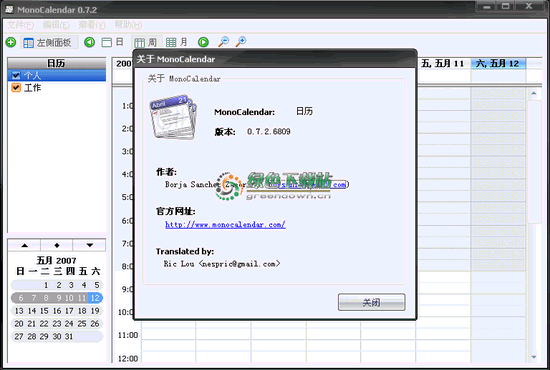The width and height of the screenshot is (550, 370).
Task: Open the 文件(F) menu
Action: [20, 25]
